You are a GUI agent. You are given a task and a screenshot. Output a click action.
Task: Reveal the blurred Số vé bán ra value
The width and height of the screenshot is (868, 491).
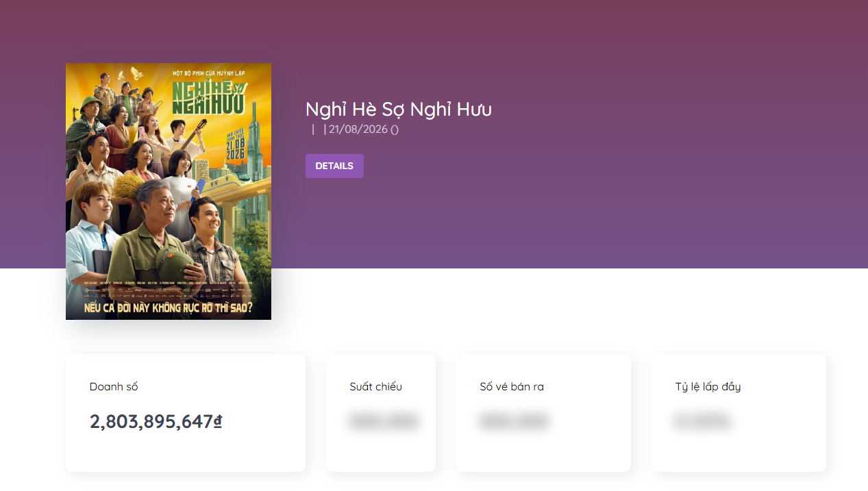point(514,421)
